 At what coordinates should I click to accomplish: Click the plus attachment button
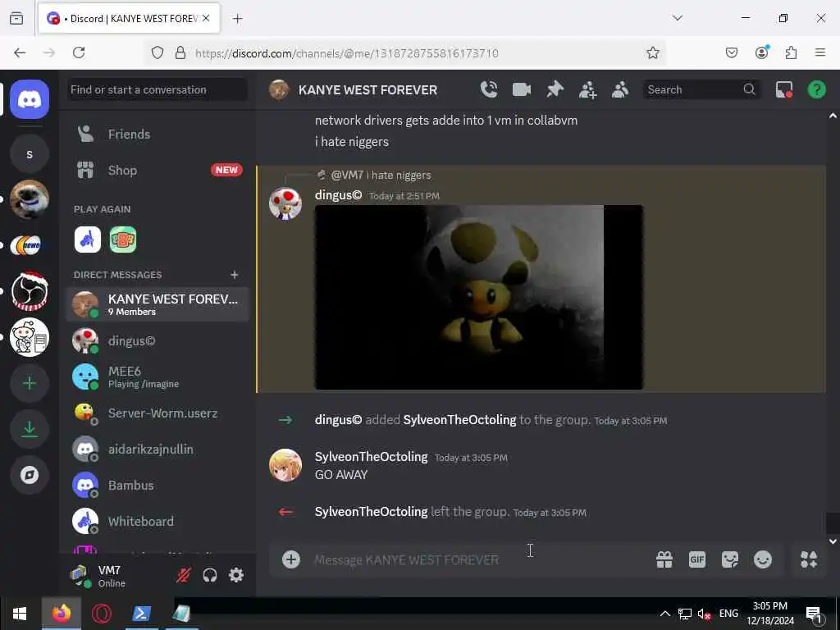click(291, 559)
